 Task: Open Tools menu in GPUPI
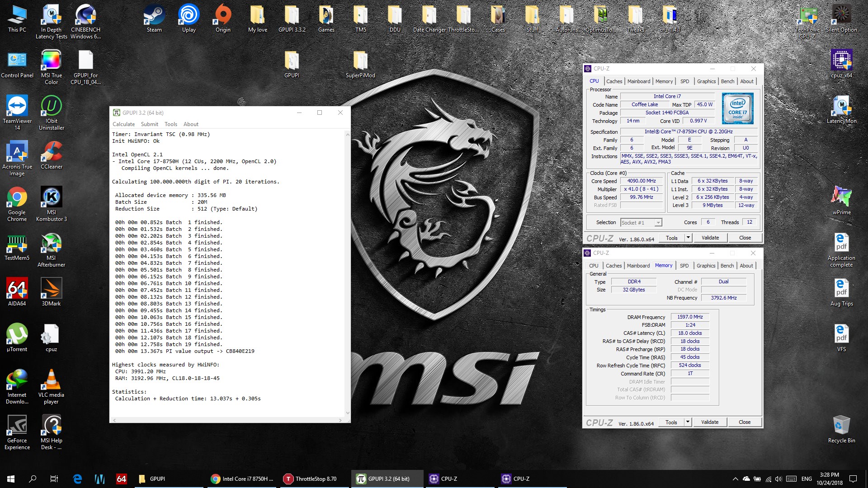click(x=171, y=124)
